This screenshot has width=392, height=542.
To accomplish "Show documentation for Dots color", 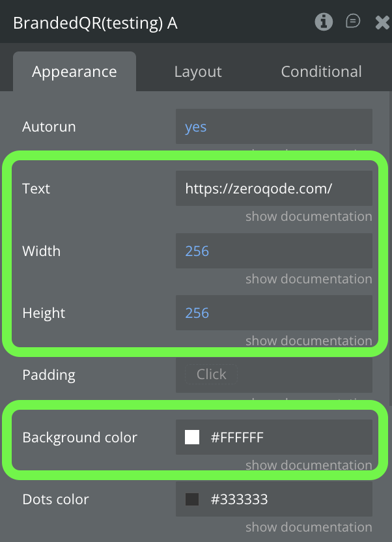I will pos(309,527).
